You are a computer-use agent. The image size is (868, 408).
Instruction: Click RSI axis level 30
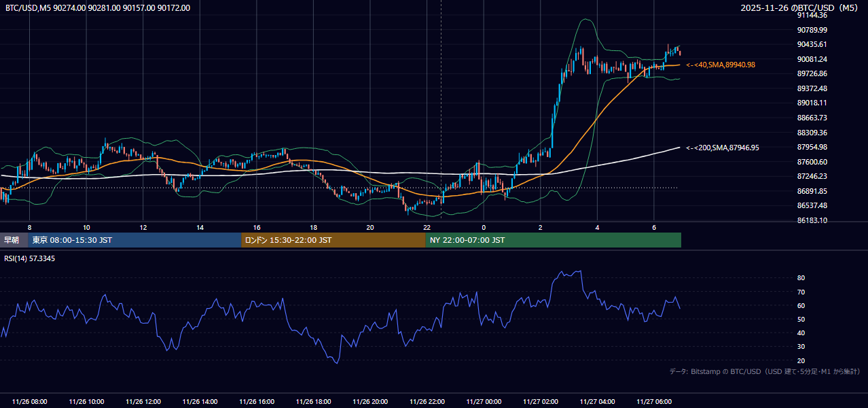click(x=801, y=347)
